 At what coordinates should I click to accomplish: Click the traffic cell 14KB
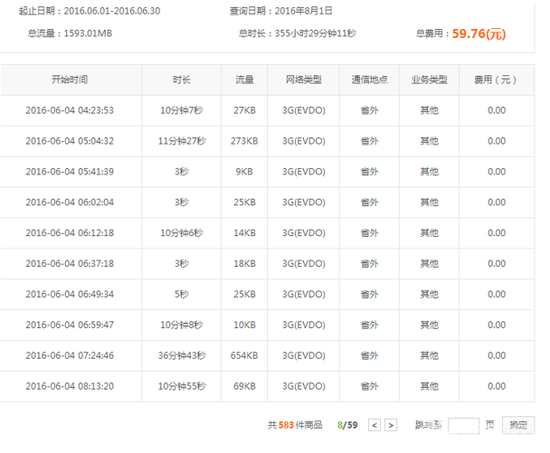pos(244,233)
